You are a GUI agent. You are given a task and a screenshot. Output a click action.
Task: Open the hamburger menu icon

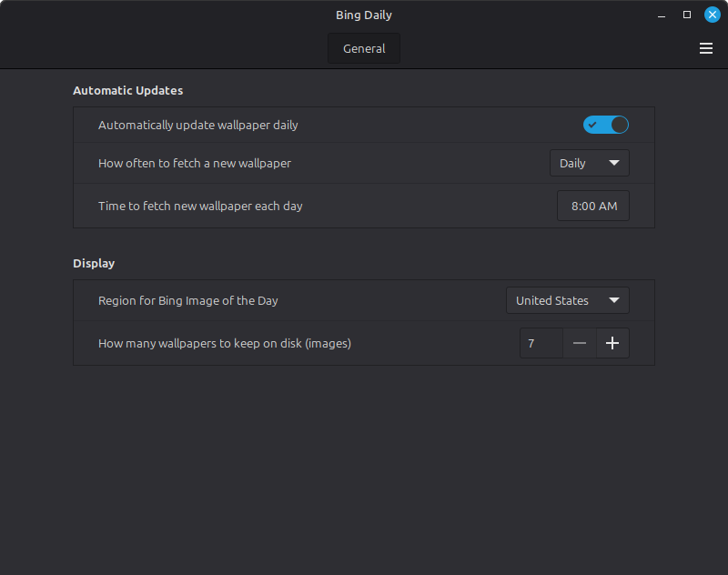coord(706,48)
